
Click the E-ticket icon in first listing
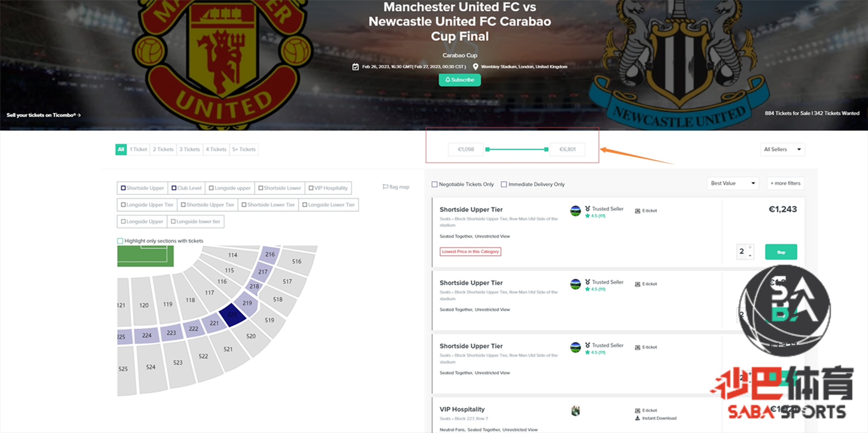[637, 211]
